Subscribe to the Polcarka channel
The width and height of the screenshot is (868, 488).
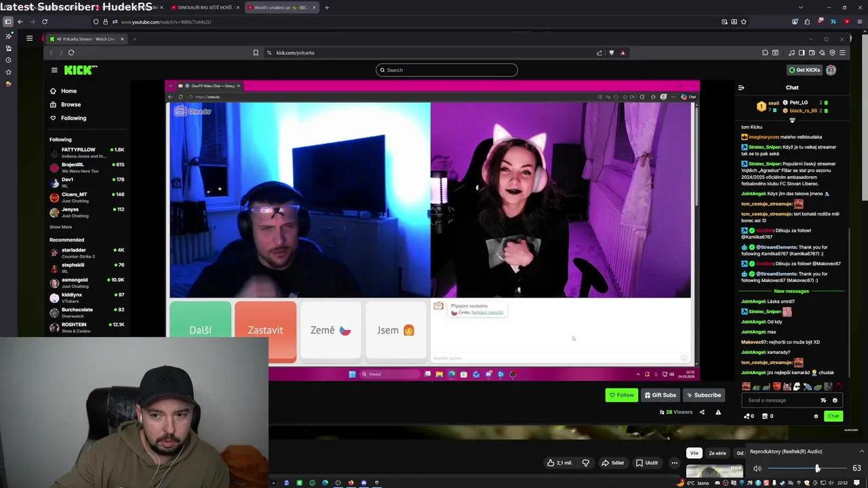[703, 395]
